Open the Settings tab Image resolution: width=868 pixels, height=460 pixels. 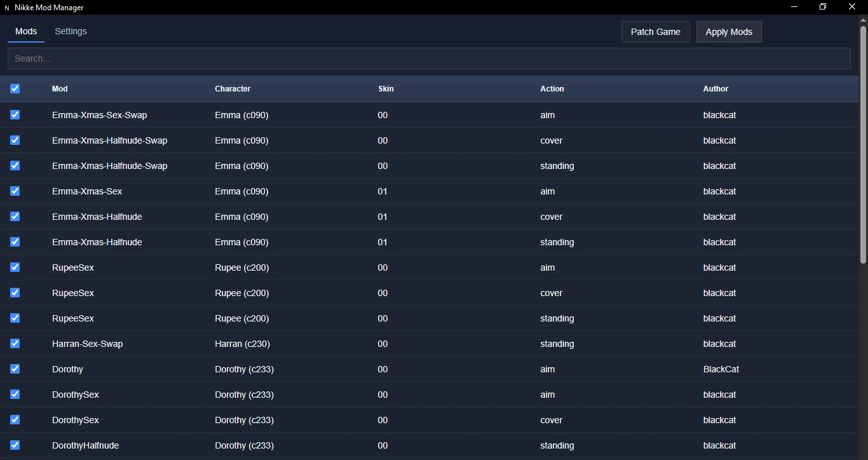tap(71, 31)
